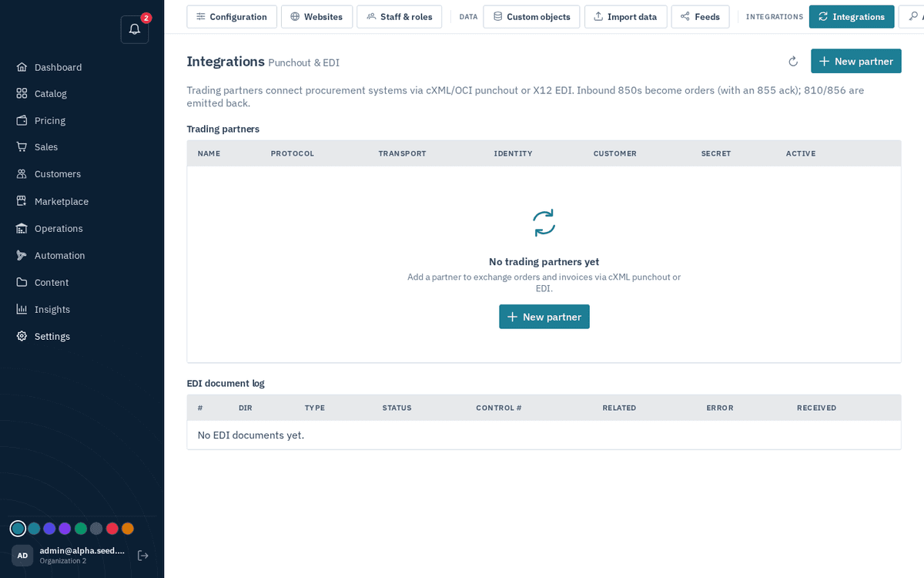Open the Websites tab

click(x=316, y=17)
